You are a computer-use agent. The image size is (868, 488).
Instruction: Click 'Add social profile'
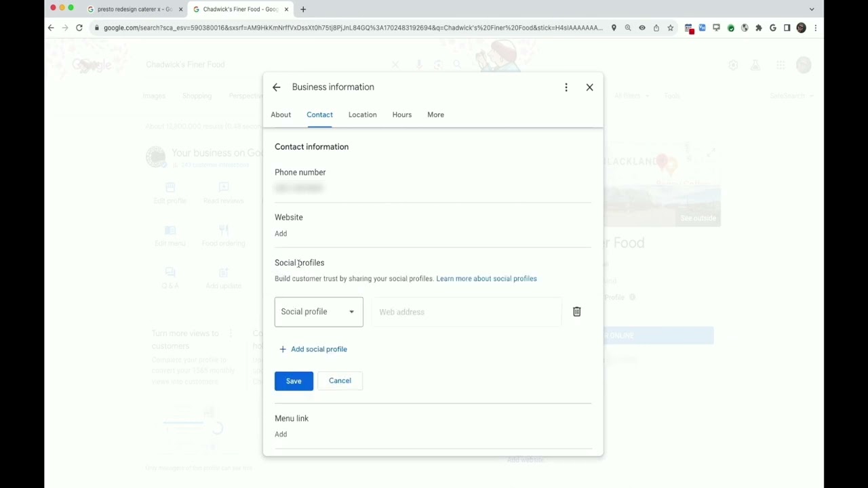(x=313, y=349)
